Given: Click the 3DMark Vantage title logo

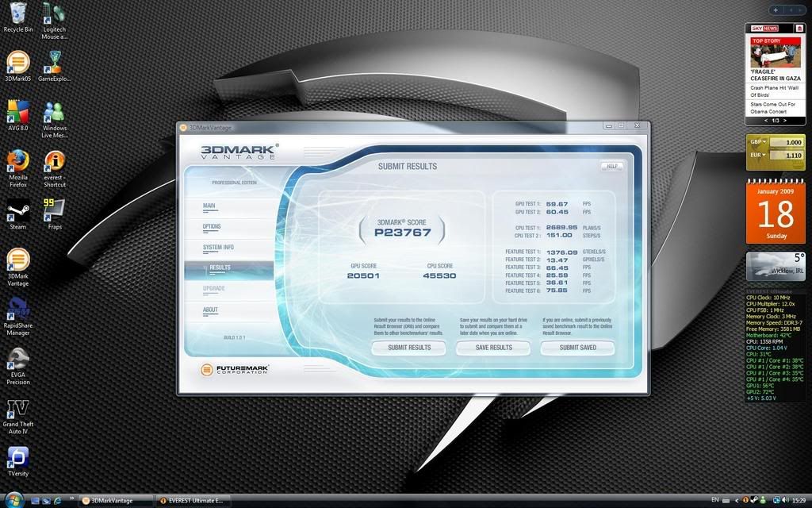Looking at the screenshot, I should (x=239, y=152).
